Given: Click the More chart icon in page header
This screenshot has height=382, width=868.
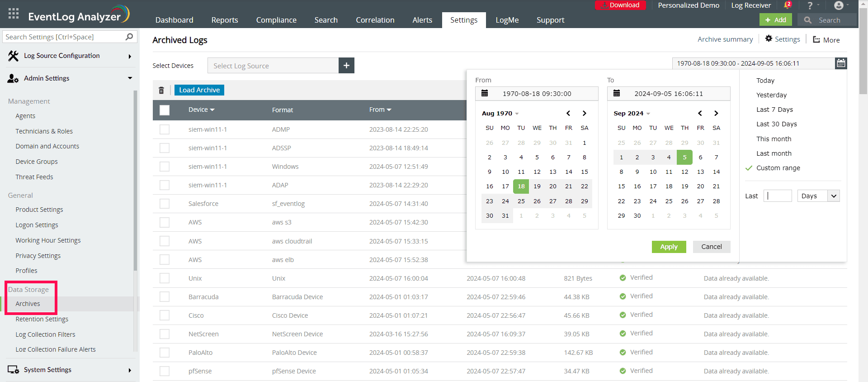Looking at the screenshot, I should pos(816,39).
